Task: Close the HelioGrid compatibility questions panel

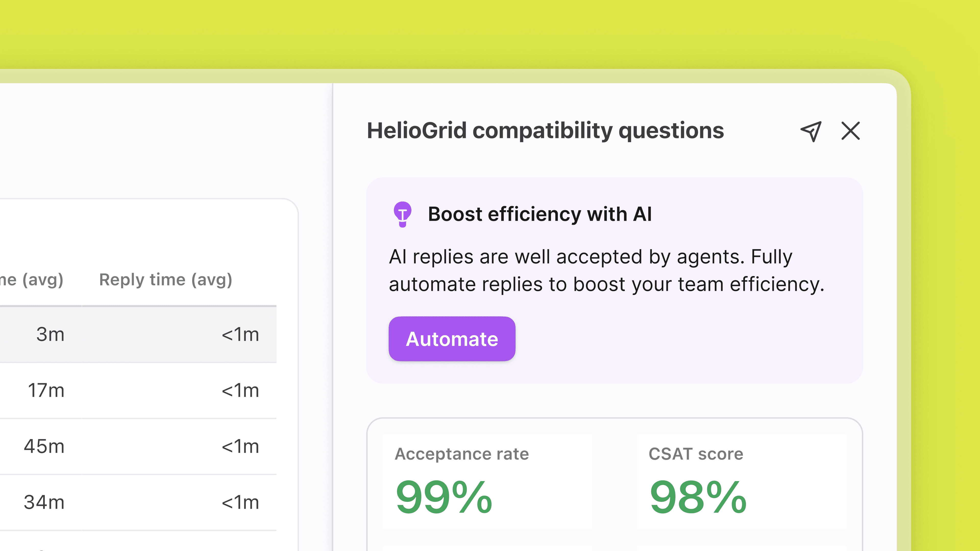Action: pyautogui.click(x=850, y=131)
